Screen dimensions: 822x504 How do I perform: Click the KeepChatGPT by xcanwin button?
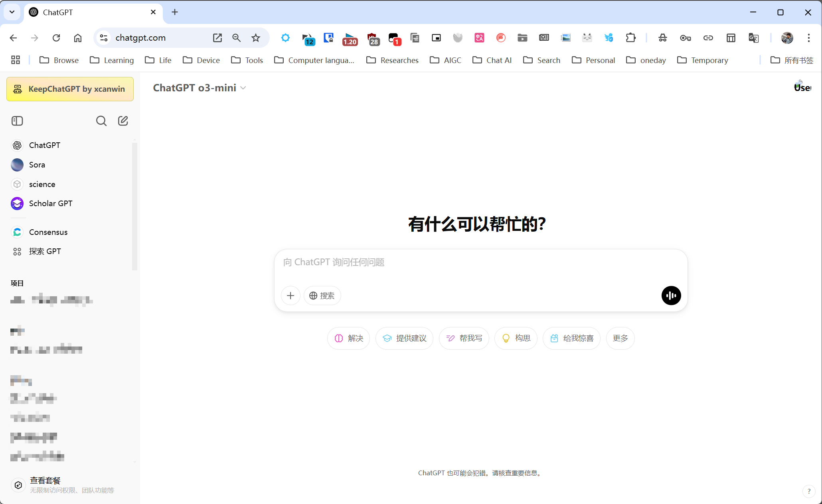tap(70, 89)
